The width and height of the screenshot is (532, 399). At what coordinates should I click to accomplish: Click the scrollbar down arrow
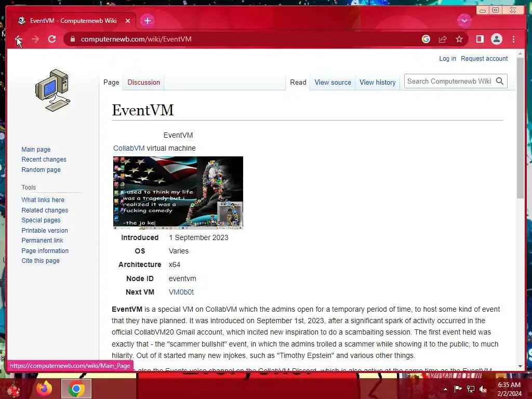click(520, 366)
